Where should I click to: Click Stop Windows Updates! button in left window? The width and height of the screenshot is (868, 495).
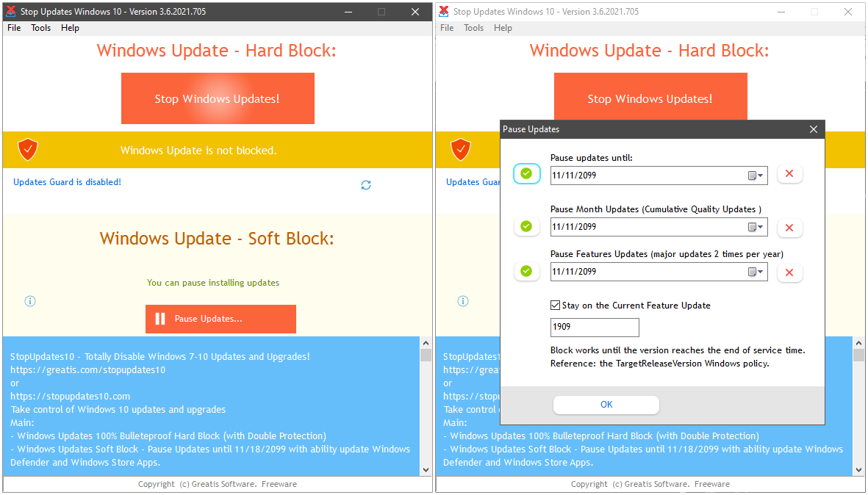coord(218,98)
